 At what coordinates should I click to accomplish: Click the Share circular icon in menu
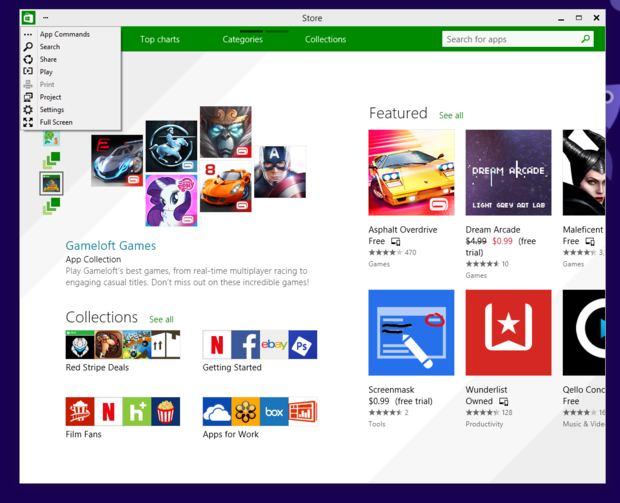(x=28, y=59)
